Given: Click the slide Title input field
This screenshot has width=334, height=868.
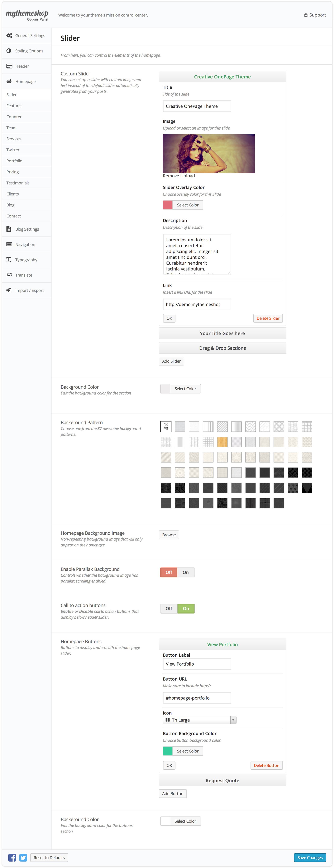Looking at the screenshot, I should 197,107.
